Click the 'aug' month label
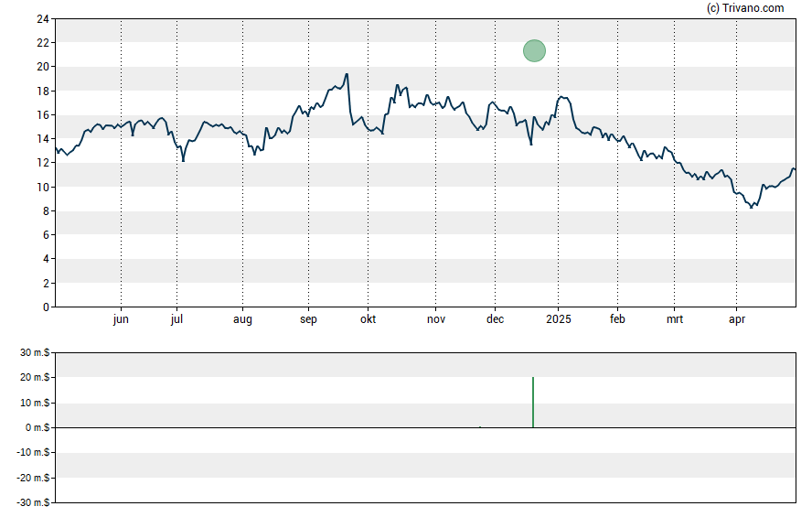Viewport: 812px width, 517px height. [x=242, y=319]
